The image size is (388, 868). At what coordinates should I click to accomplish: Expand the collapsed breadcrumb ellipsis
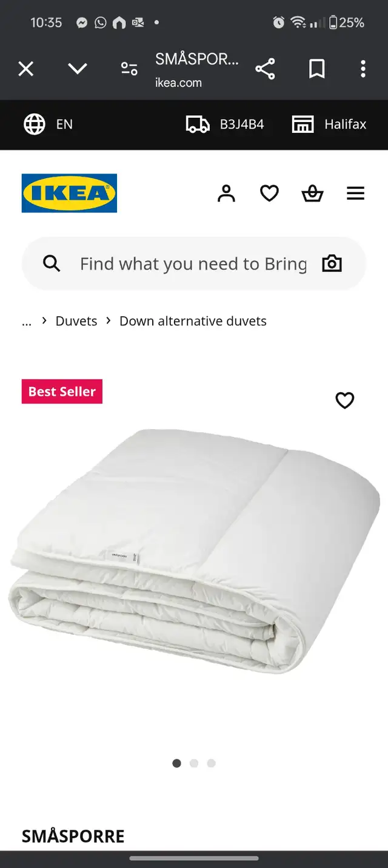pyautogui.click(x=27, y=322)
